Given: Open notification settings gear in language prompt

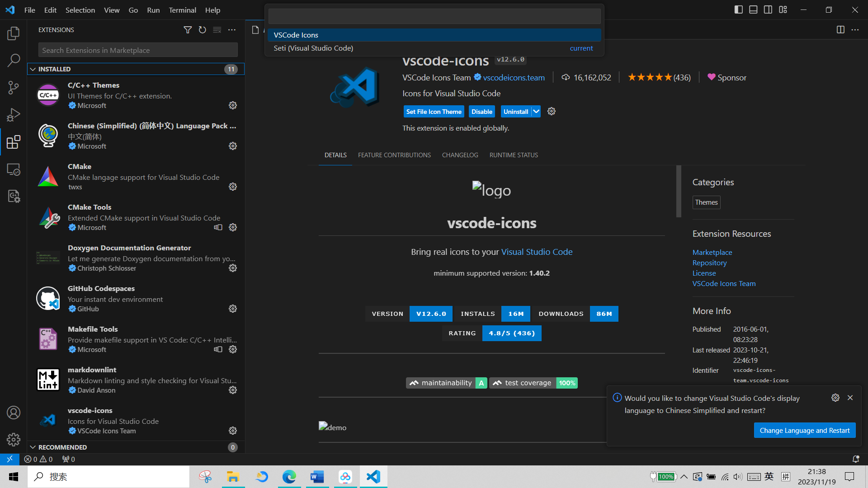Looking at the screenshot, I should coord(835,398).
